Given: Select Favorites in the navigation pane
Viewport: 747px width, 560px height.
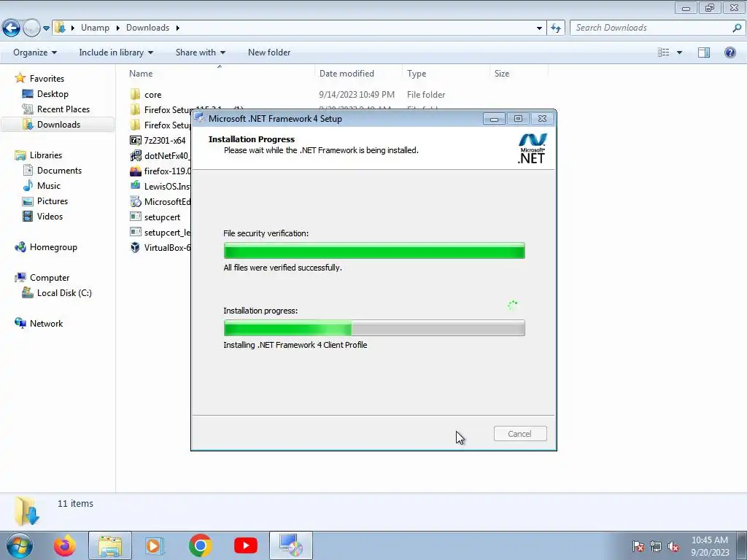Looking at the screenshot, I should (x=47, y=79).
